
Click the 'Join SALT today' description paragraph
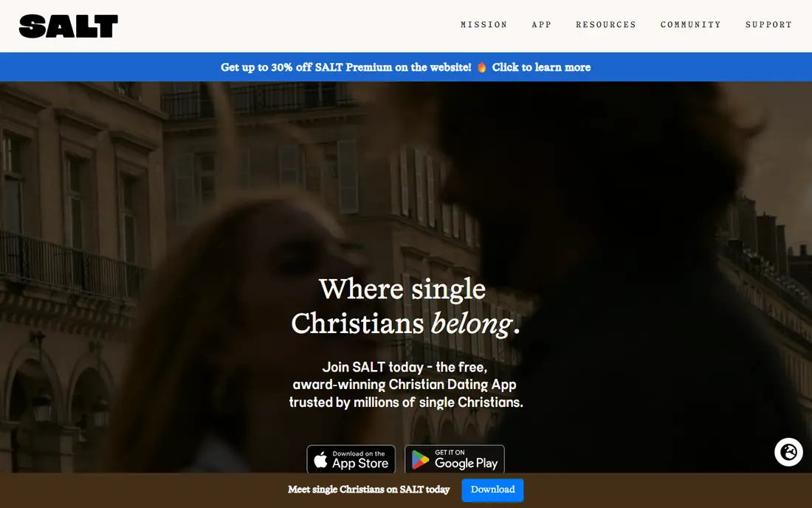[x=406, y=385]
